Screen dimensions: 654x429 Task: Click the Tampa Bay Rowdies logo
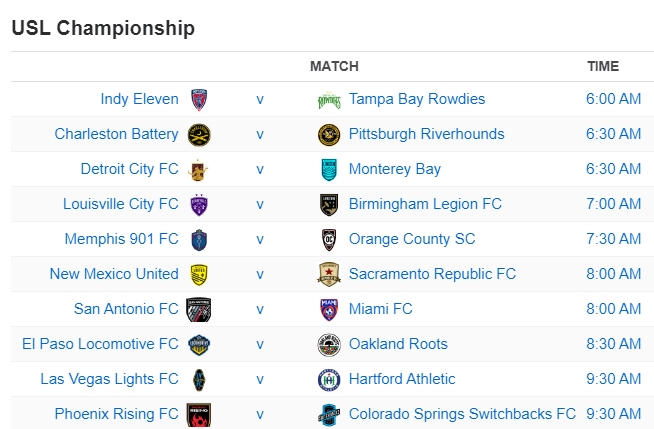[329, 100]
